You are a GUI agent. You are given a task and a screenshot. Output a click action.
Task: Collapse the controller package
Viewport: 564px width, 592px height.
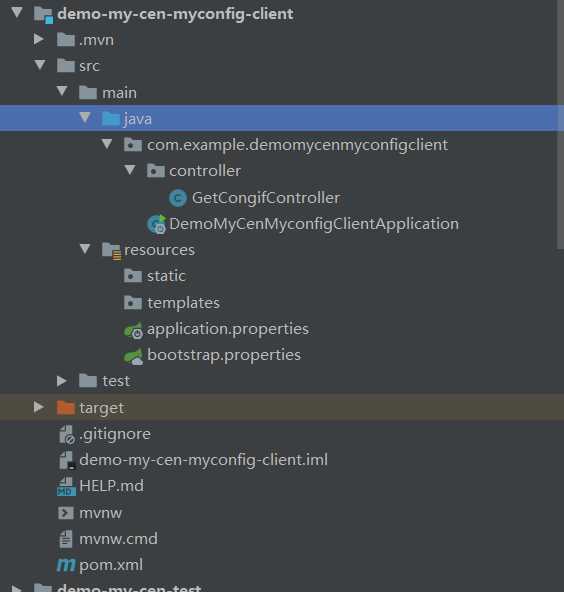click(130, 170)
